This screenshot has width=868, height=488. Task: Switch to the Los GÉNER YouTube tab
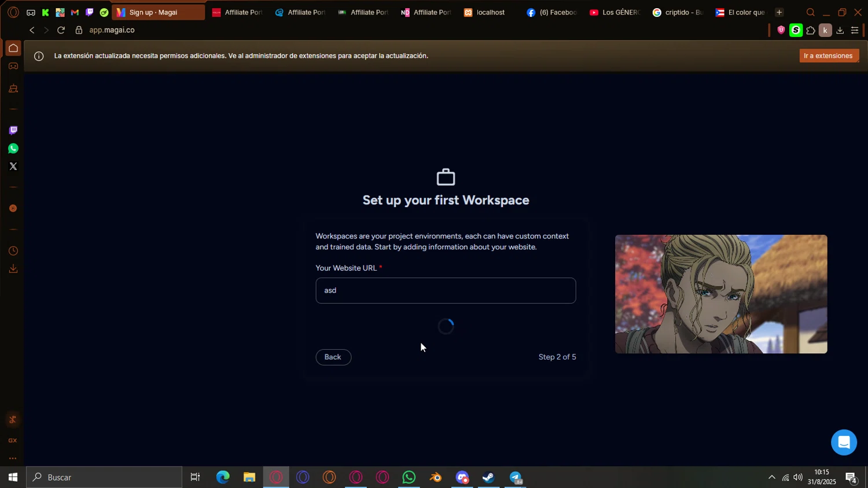615,12
